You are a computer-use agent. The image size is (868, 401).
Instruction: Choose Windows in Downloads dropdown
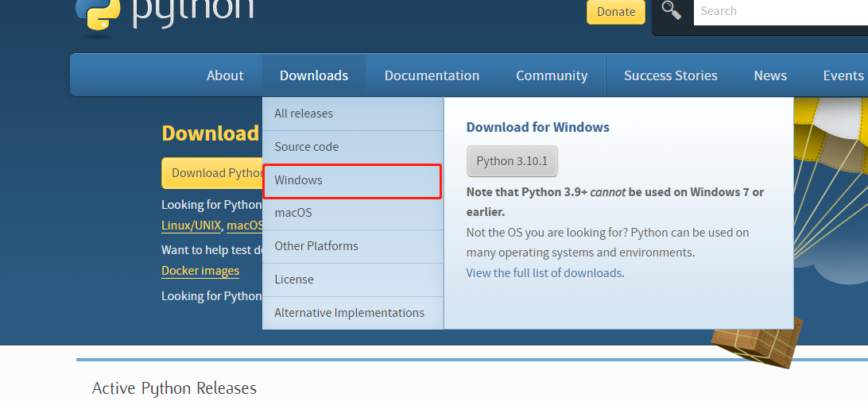(299, 180)
